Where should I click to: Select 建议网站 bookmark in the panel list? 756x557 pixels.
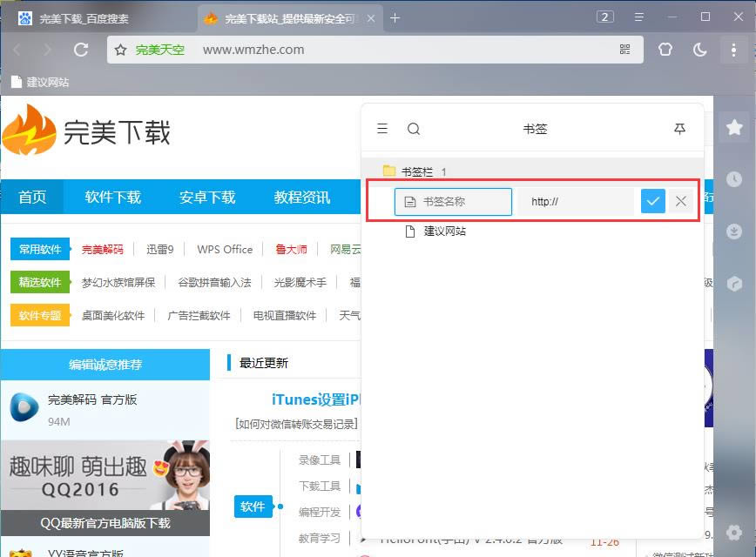[444, 232]
